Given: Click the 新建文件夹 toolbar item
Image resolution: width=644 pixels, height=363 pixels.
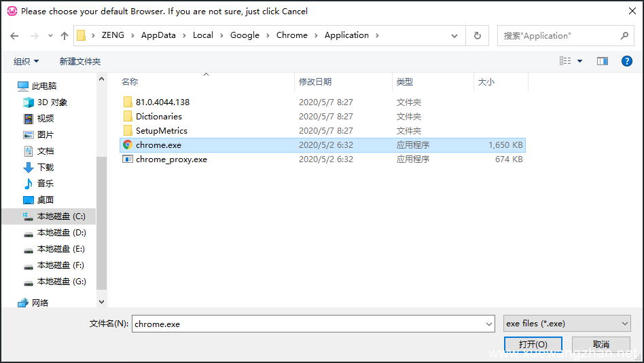Looking at the screenshot, I should 79,62.
